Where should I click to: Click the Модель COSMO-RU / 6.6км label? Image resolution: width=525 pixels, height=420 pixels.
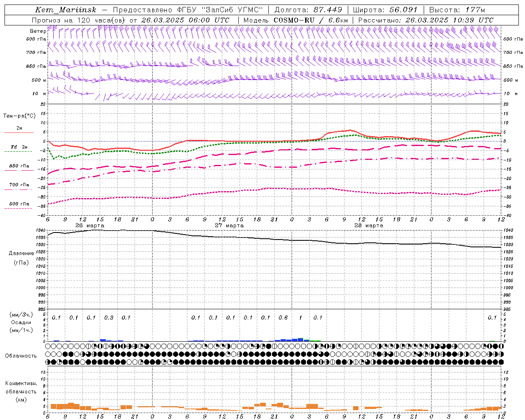295,20
